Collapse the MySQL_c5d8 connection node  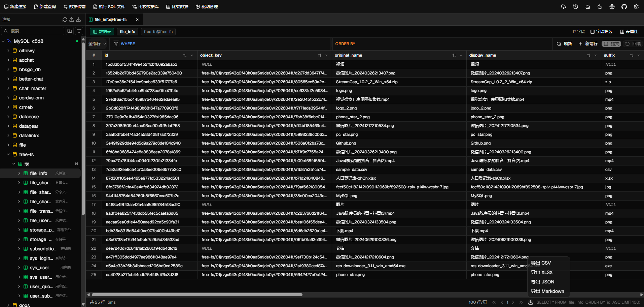[3, 41]
